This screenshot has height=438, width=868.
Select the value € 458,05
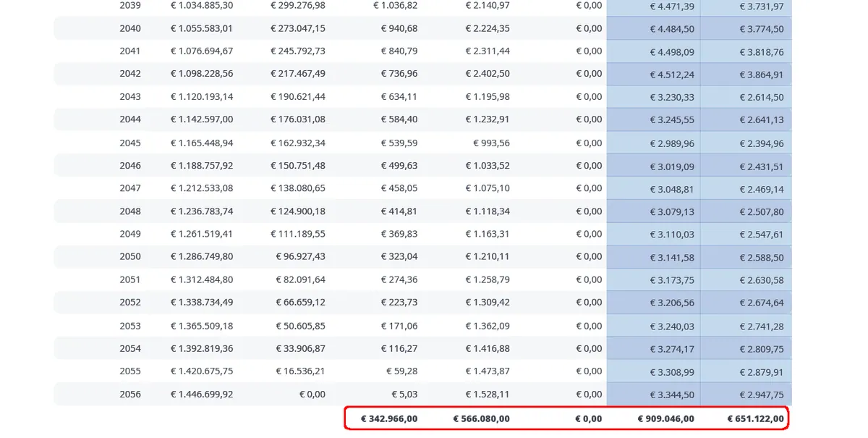click(399, 188)
